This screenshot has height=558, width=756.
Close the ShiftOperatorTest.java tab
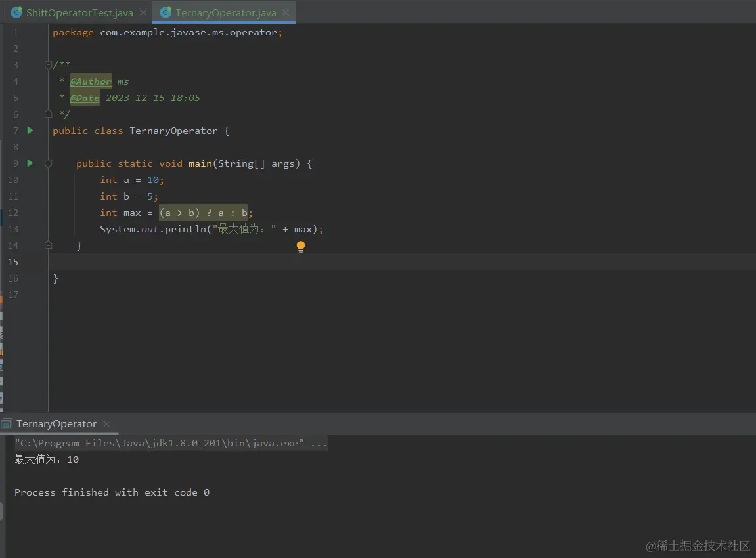pos(143,12)
